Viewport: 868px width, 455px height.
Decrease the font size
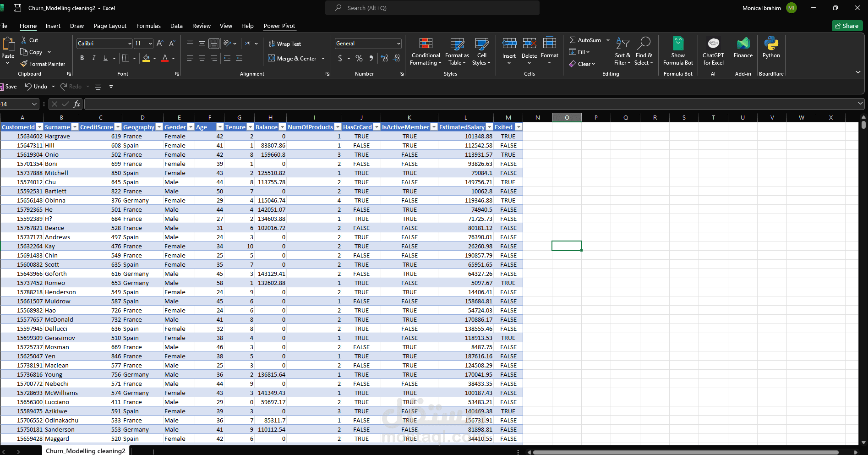pos(172,43)
